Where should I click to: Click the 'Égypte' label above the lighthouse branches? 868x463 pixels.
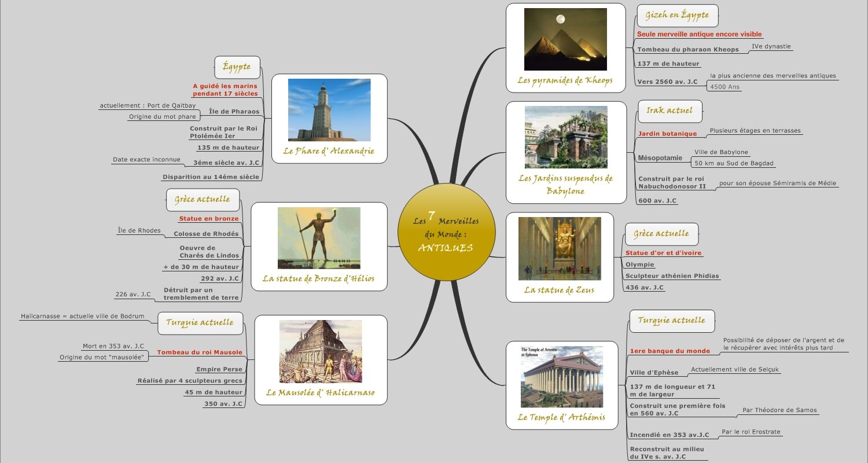[237, 67]
